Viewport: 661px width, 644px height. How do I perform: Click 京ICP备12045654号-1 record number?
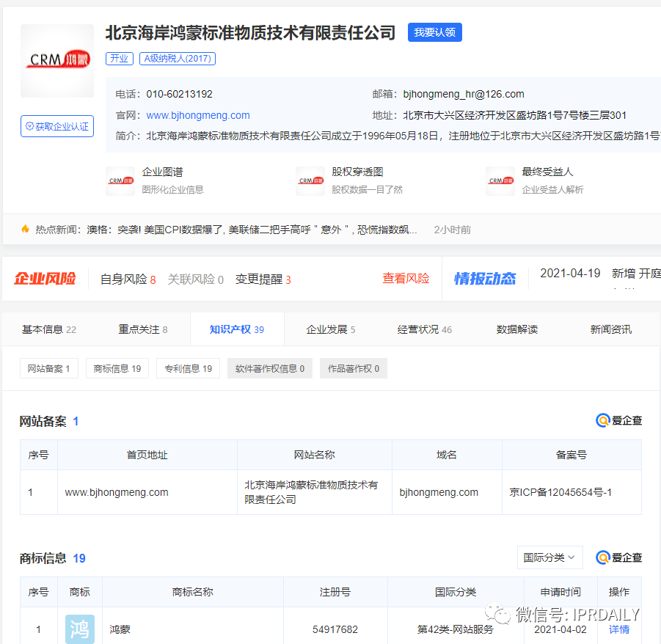click(x=560, y=492)
